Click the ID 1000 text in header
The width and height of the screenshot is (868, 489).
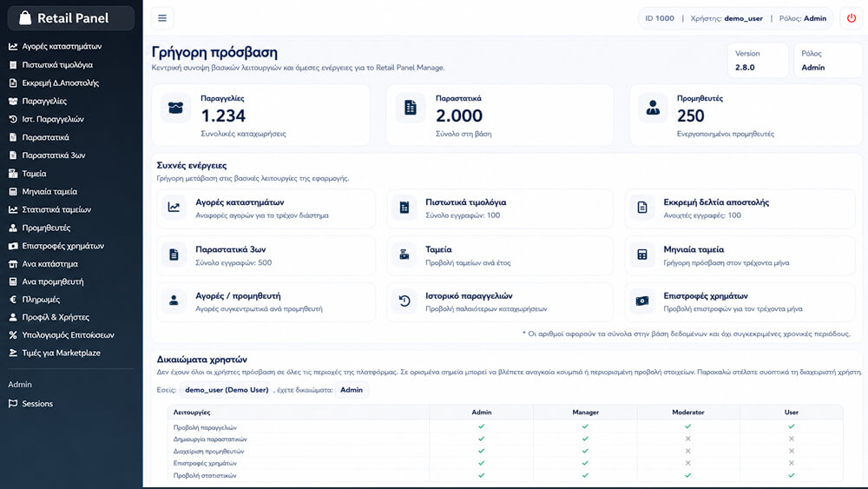coord(660,18)
